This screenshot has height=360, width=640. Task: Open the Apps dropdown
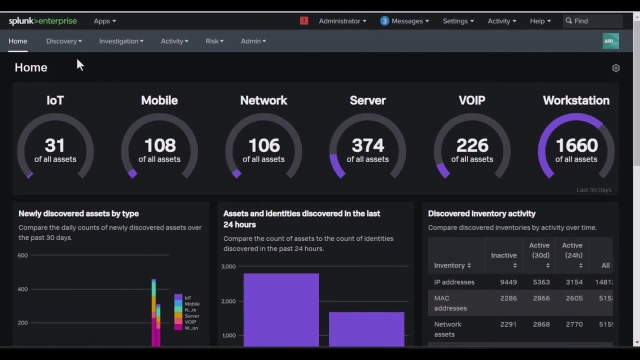coord(104,21)
